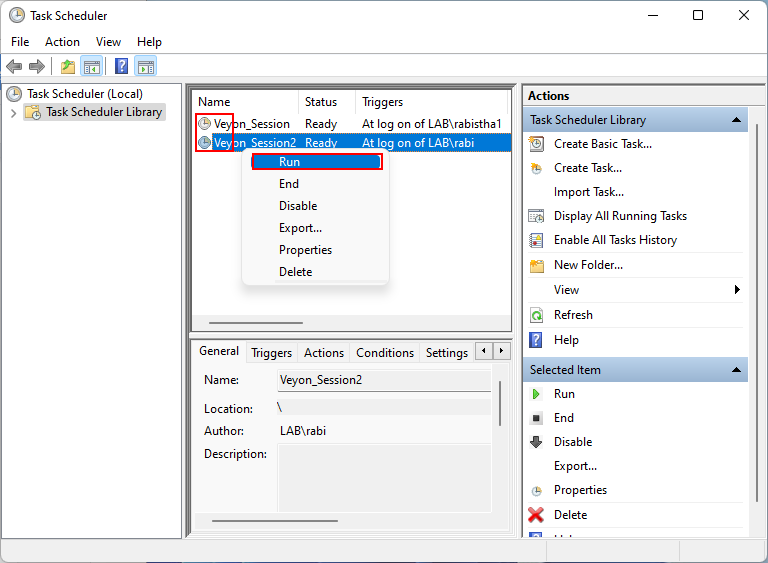This screenshot has height=563, width=768.
Task: Click the back arrow toolbar icon
Action: (14, 67)
